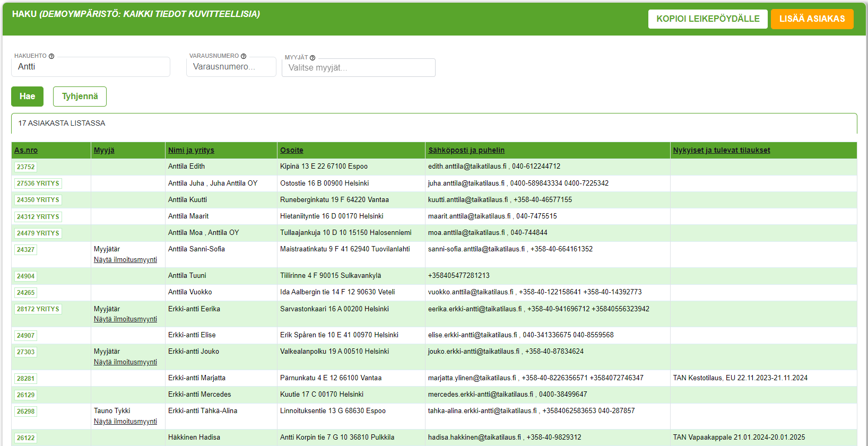Image resolution: width=868 pixels, height=446 pixels.
Task: Click the Hakuehto search field
Action: pyautogui.click(x=91, y=67)
